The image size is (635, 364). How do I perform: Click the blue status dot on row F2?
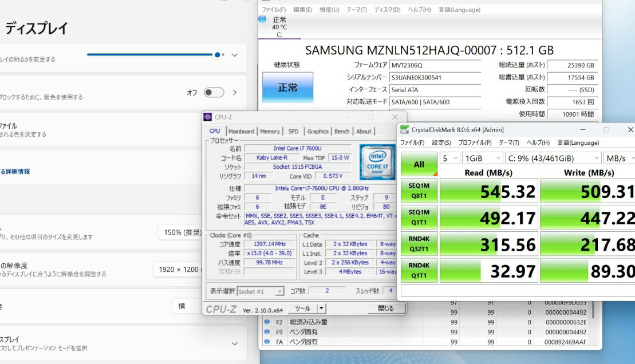(267, 322)
